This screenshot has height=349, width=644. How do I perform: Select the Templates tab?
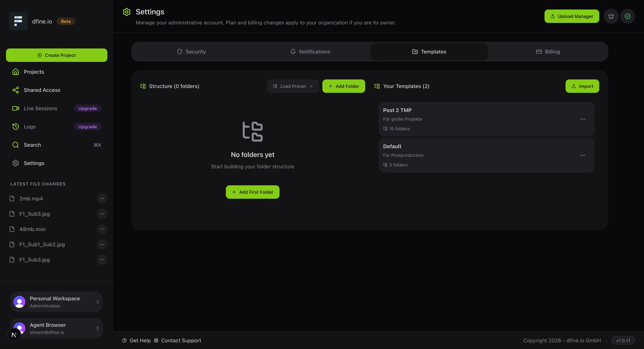[429, 51]
